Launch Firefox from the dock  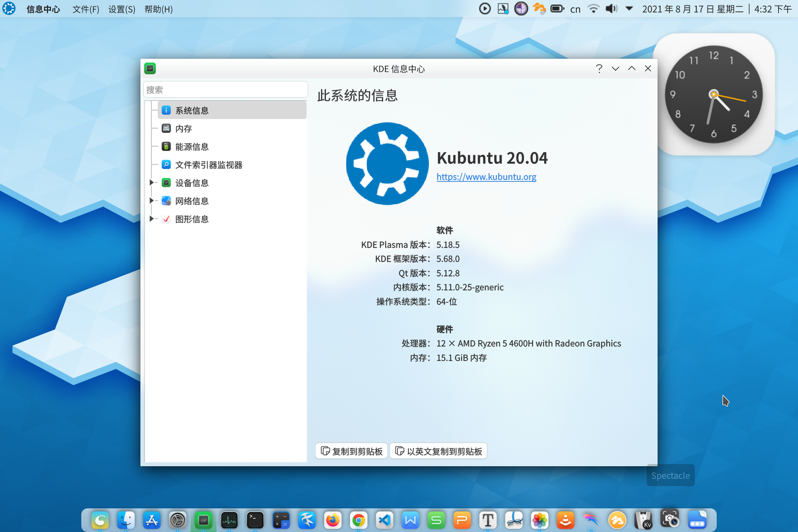(x=332, y=520)
